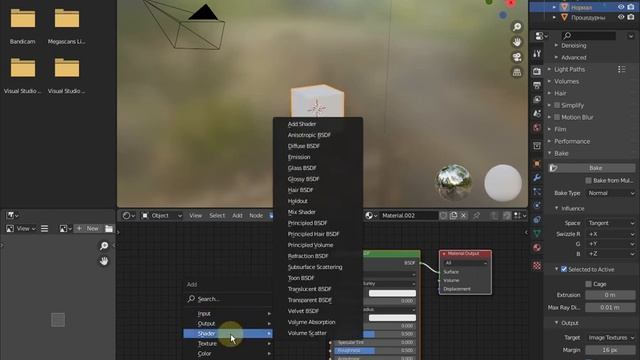Open Swizzle R +X dropdown
640x360 pixels.
[x=611, y=234]
